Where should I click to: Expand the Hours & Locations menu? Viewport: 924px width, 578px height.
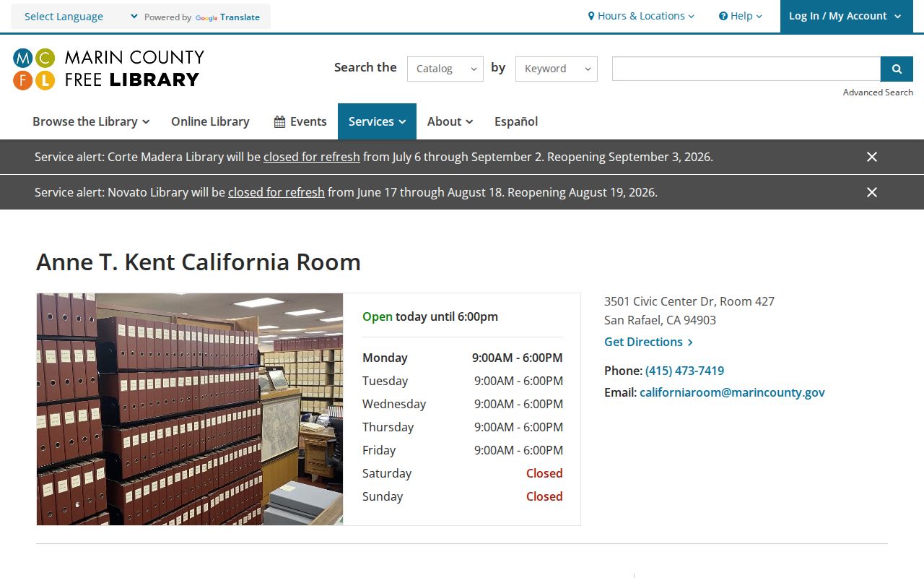pyautogui.click(x=641, y=16)
